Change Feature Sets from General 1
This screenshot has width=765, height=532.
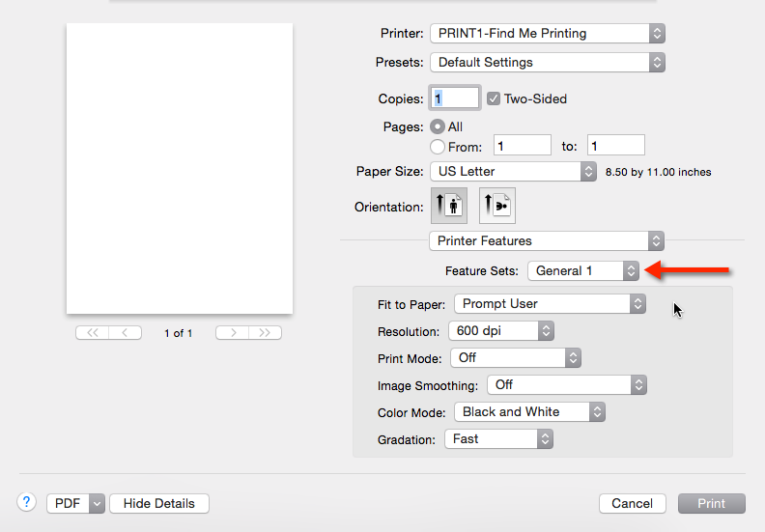click(583, 270)
